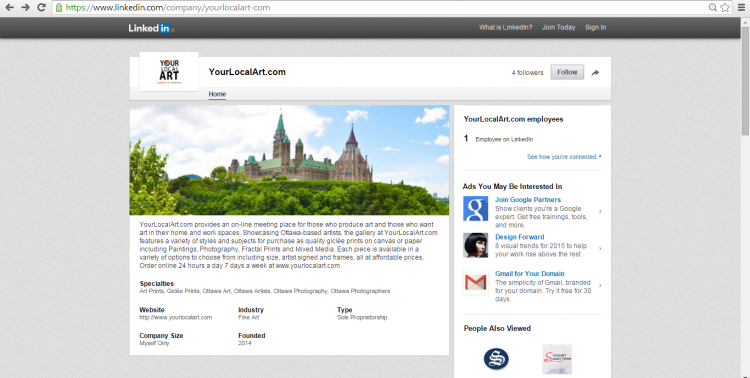The width and height of the screenshot is (750, 378).
Task: Expand the Join Google Partners ad chevron
Action: pos(600,211)
